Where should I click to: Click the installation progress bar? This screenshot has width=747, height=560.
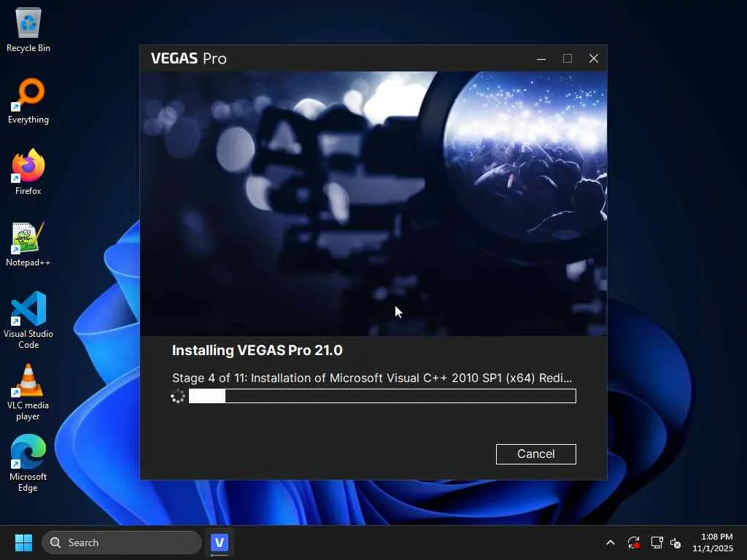[382, 396]
